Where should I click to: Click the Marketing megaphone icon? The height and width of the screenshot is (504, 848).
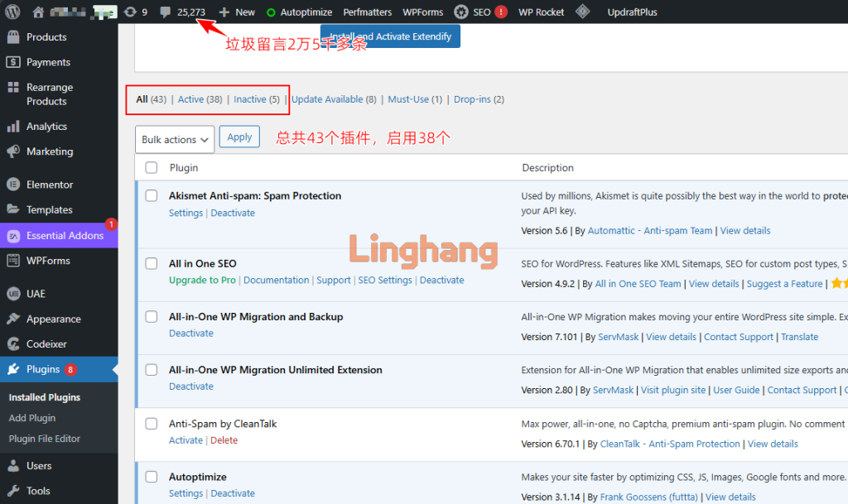12,151
